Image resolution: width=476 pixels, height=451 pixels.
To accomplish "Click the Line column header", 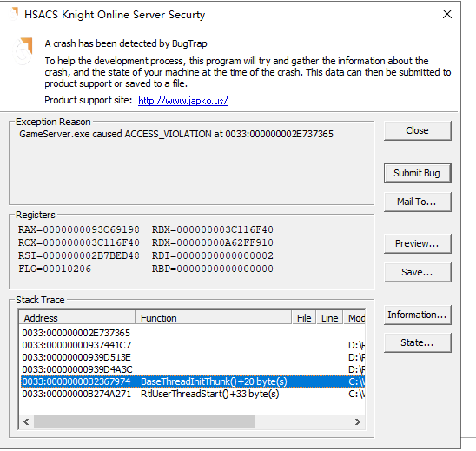I will [x=330, y=318].
